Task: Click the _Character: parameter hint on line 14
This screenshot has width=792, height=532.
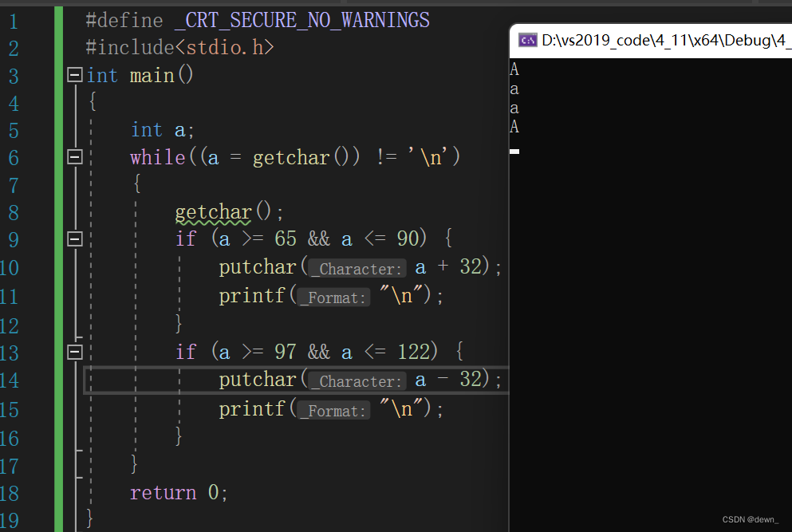Action: tap(356, 381)
